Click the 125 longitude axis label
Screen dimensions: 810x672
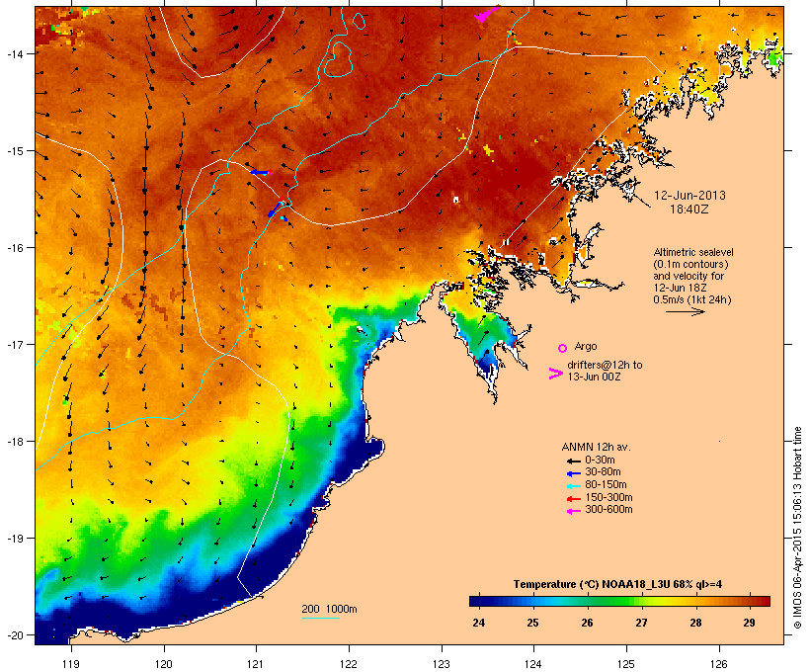626,664
